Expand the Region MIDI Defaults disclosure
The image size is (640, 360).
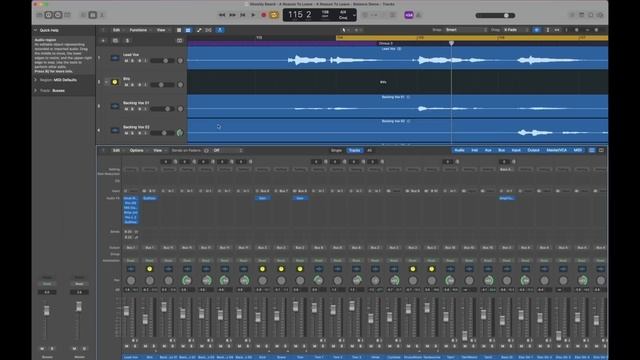36,80
